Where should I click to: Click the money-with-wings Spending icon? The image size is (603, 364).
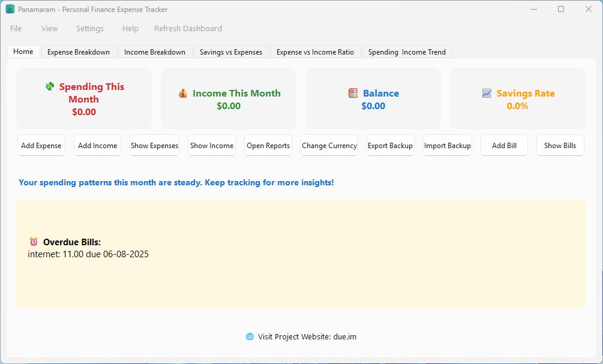[50, 87]
